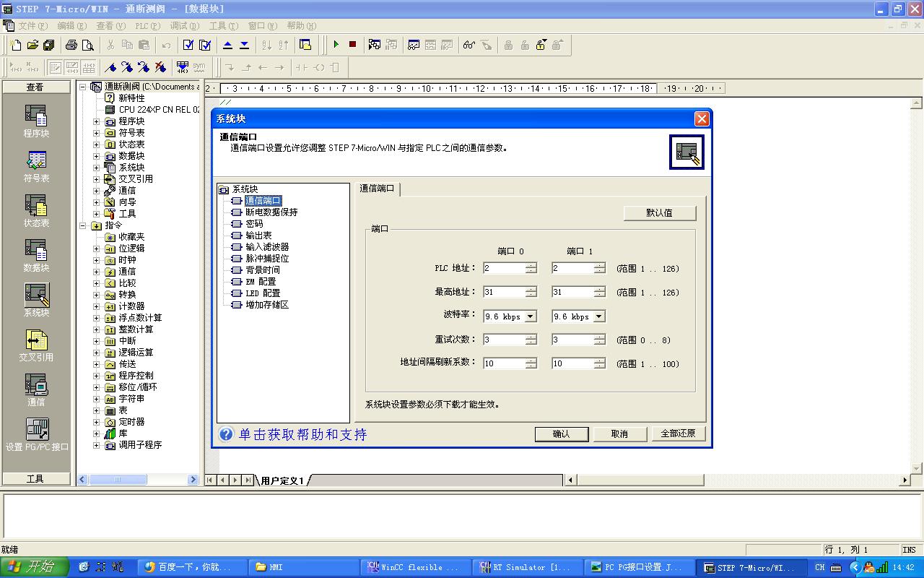Click the 重试次数 field for 端口 0
The height and width of the screenshot is (578, 924).
504,340
